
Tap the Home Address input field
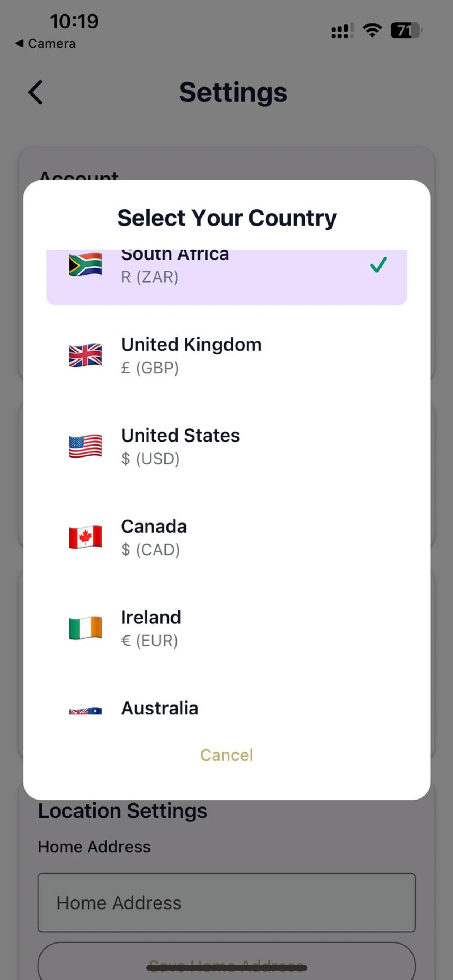click(x=226, y=902)
